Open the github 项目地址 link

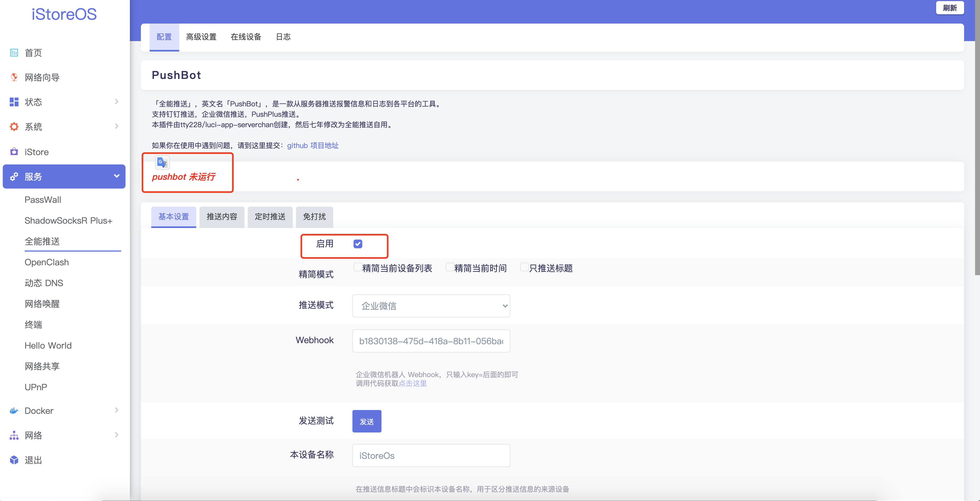(x=312, y=145)
